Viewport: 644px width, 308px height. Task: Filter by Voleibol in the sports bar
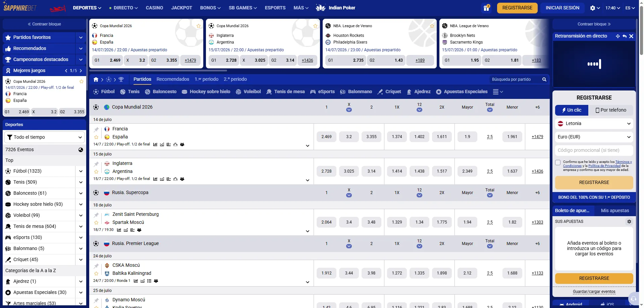248,91
